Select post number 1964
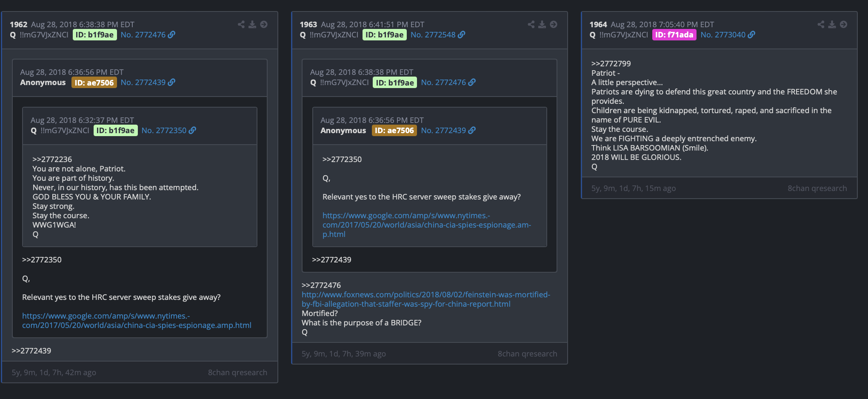The height and width of the screenshot is (399, 868). click(598, 24)
